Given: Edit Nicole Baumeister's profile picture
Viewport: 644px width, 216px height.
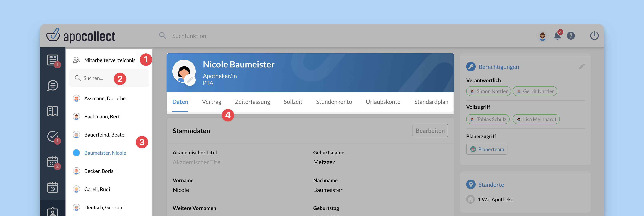Looking at the screenshot, I should (190, 80).
